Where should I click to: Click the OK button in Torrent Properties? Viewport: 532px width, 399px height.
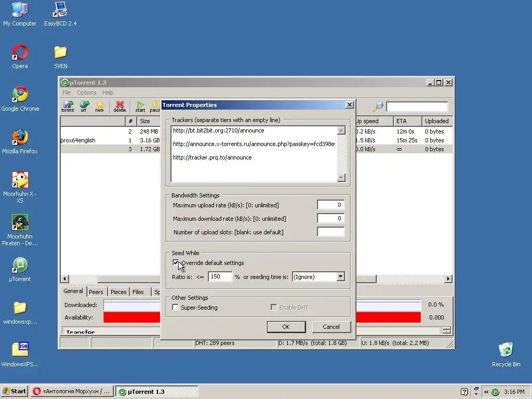click(x=286, y=327)
